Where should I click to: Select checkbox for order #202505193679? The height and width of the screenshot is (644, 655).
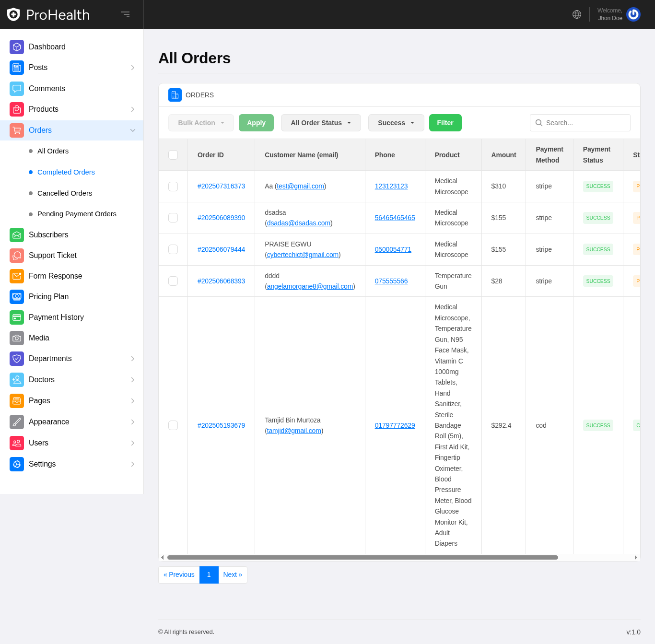pyautogui.click(x=173, y=425)
